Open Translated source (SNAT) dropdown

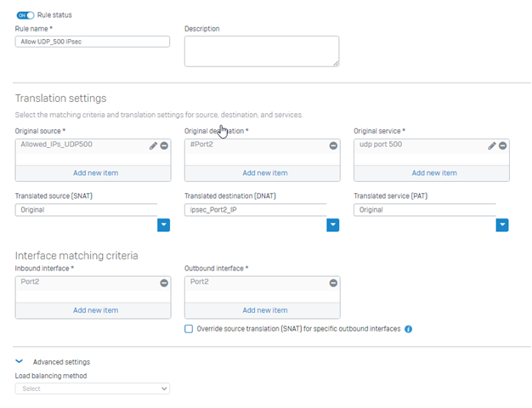(163, 224)
